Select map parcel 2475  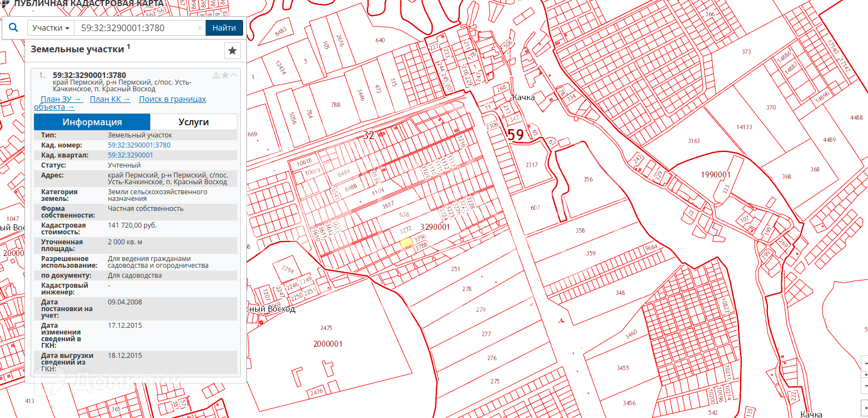[x=326, y=328]
